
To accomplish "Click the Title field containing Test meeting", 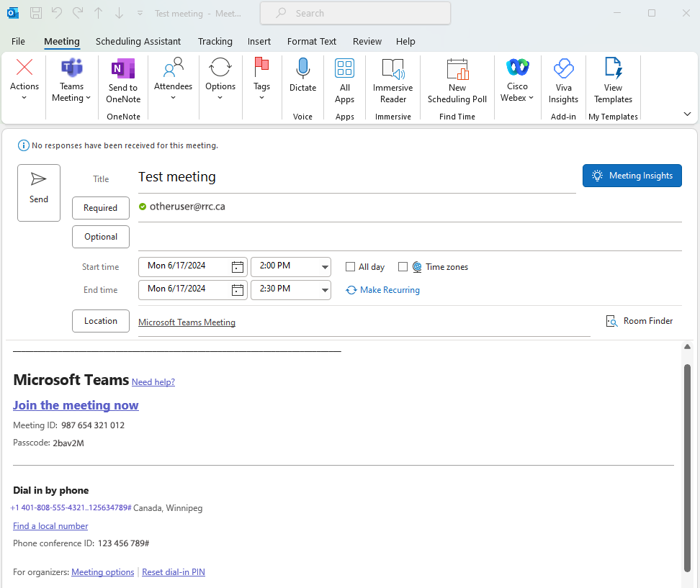I will click(x=356, y=177).
